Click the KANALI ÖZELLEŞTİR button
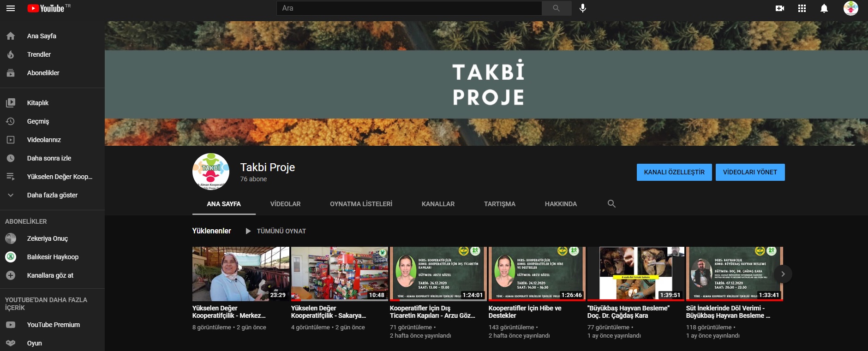The height and width of the screenshot is (351, 868). (674, 172)
